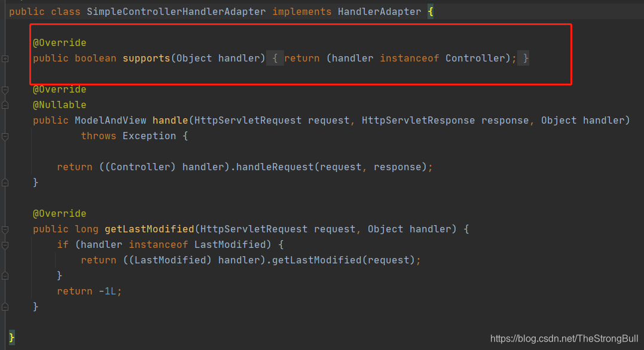Viewport: 644px width, 350px height.
Task: Click fold end marker at the if block closing brace
Action: pos(5,276)
